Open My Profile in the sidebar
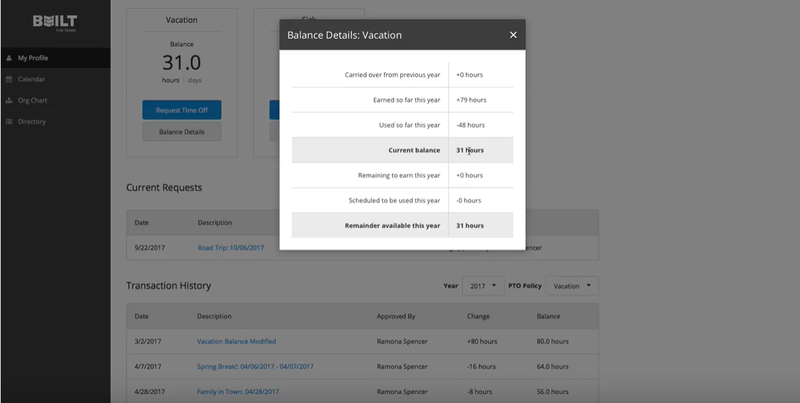The width and height of the screenshot is (800, 403). coord(55,58)
